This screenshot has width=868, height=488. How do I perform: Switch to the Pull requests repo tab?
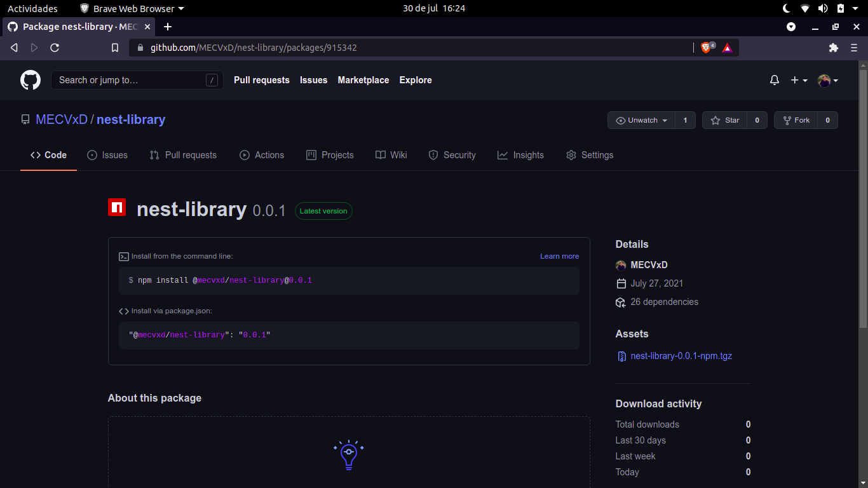pos(183,155)
